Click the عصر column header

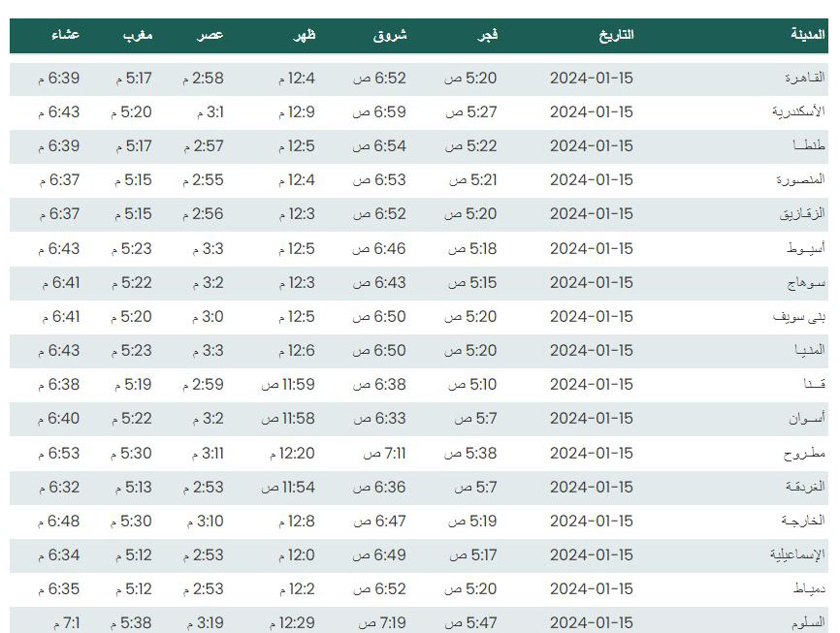click(x=210, y=35)
